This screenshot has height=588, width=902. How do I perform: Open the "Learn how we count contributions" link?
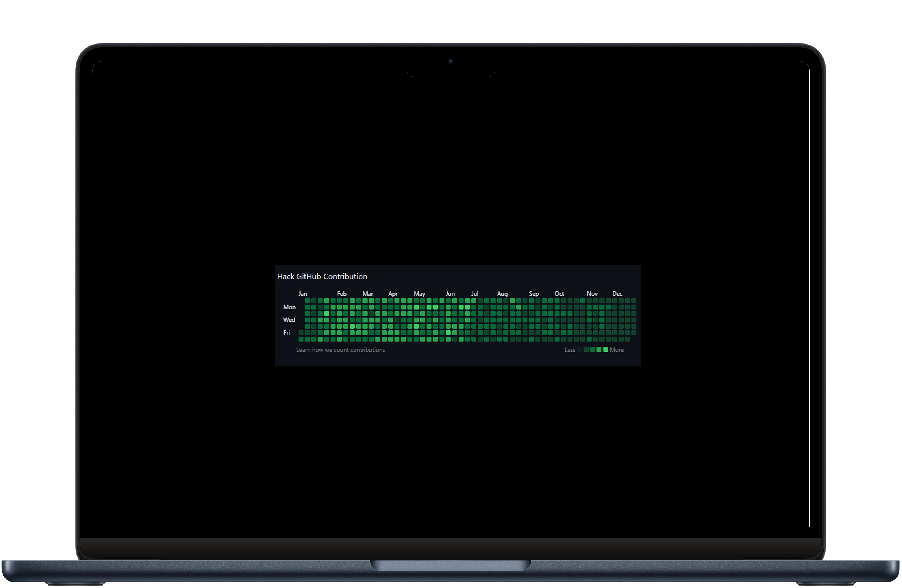coord(341,349)
